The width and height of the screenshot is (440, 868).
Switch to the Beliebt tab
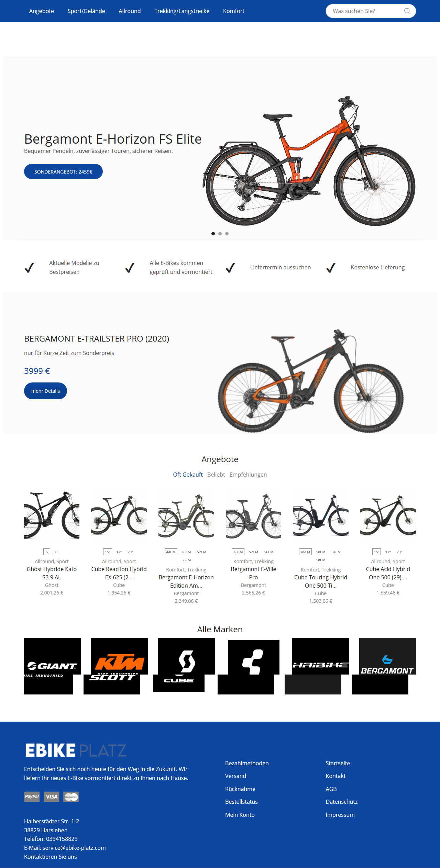216,475
